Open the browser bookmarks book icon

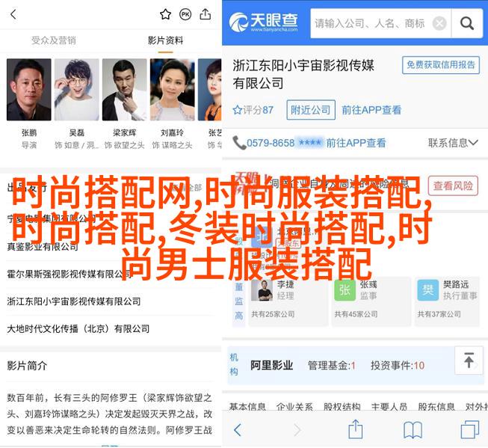click(x=413, y=430)
